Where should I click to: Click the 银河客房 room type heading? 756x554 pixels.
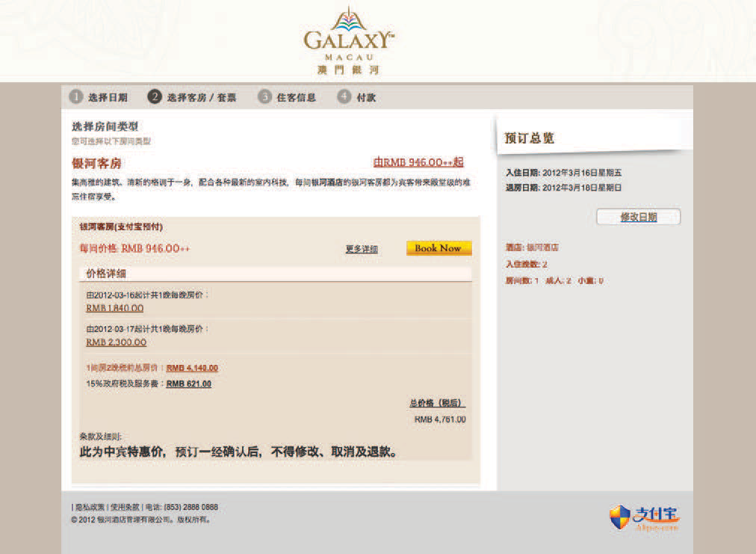(x=96, y=163)
